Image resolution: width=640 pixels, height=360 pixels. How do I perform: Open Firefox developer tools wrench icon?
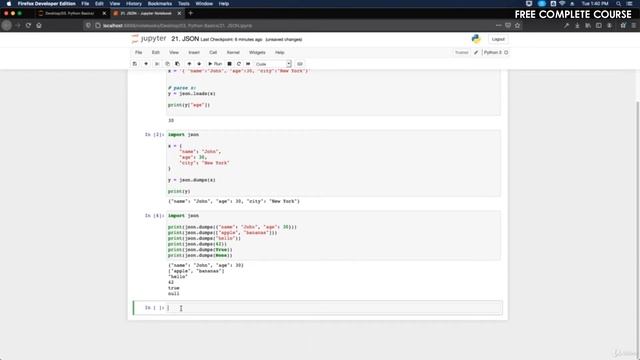click(567, 25)
